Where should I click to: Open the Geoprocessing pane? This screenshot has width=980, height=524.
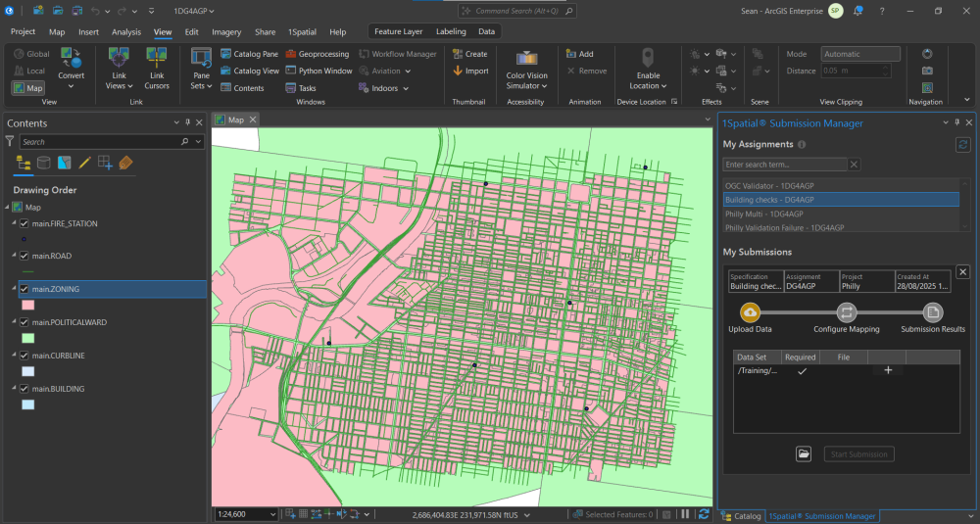[x=317, y=54]
